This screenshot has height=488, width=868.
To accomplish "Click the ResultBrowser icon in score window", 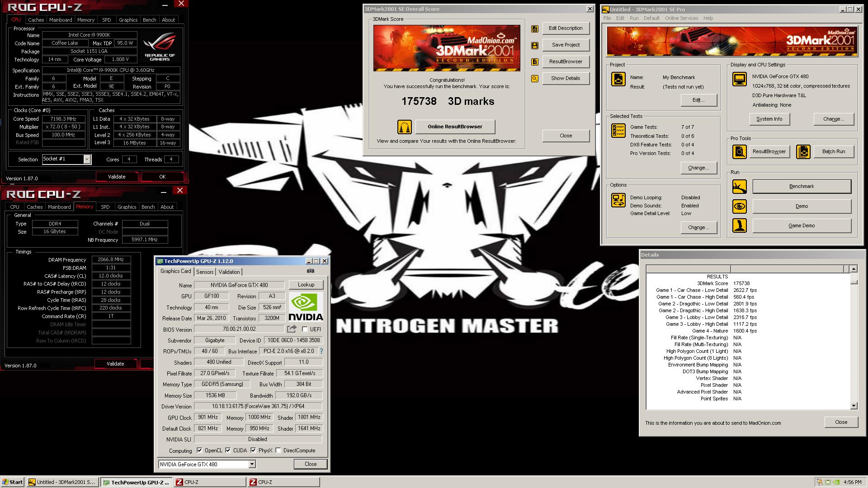I will pos(535,62).
